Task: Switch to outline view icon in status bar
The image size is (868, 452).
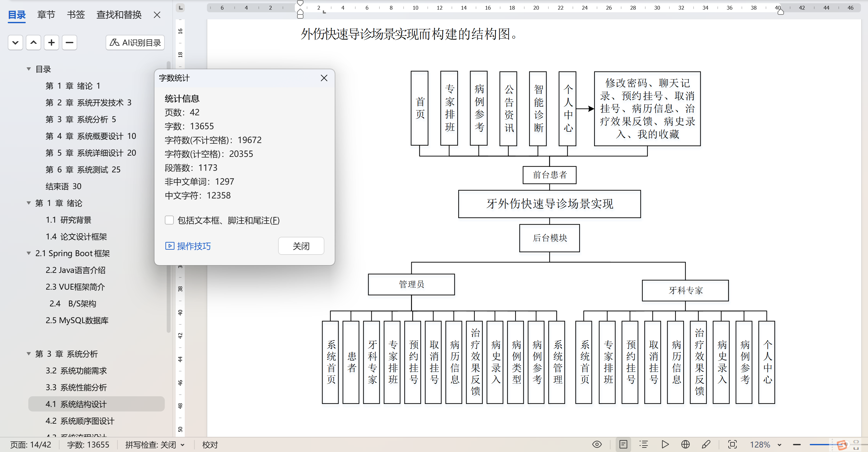Action: (644, 444)
